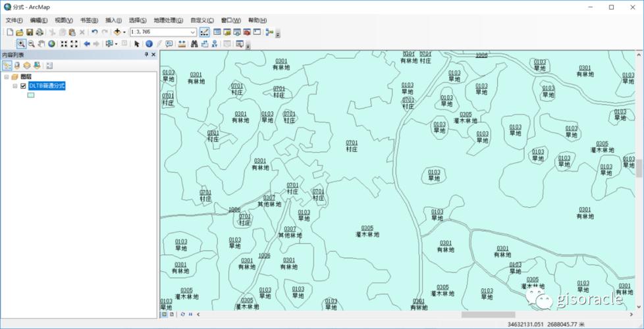Image resolution: width=644 pixels, height=329 pixels.
Task: Open the 帮助 menu
Action: pyautogui.click(x=257, y=20)
